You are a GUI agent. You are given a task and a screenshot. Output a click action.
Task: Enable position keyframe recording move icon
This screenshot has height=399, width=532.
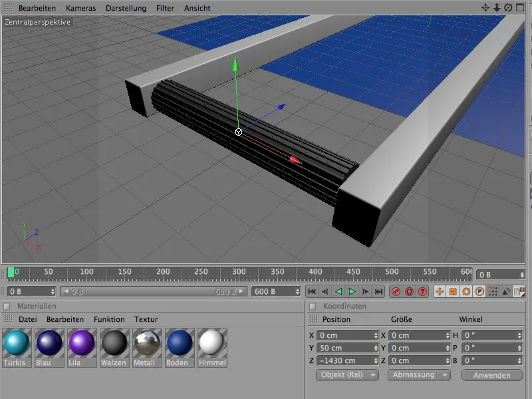coord(440,291)
